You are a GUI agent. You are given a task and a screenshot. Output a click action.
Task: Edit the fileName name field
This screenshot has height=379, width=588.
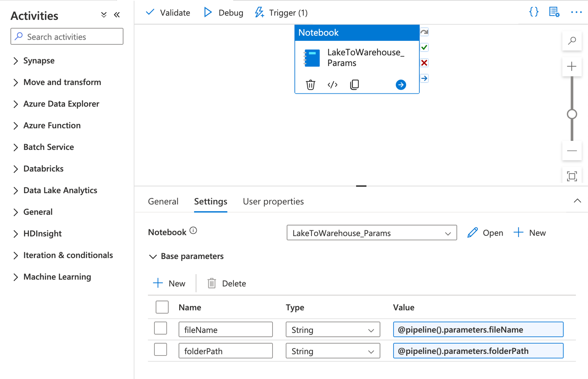coord(225,330)
